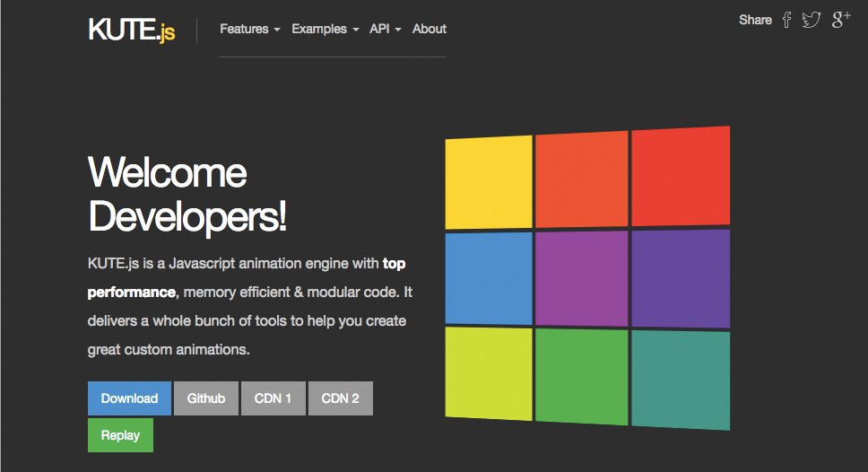Open the Features dropdown menu
Screen dimensions: 868x472
pos(249,29)
